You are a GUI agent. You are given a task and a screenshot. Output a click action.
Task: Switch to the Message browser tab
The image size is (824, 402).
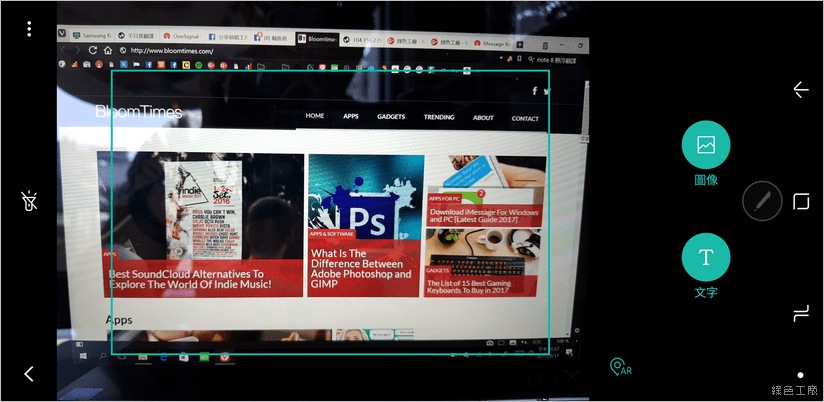(492, 43)
